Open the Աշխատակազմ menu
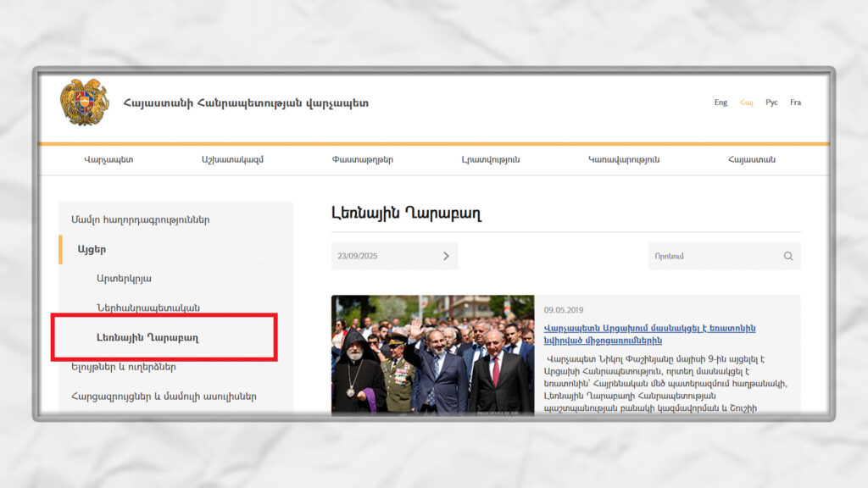This screenshot has height=488, width=868. [232, 160]
